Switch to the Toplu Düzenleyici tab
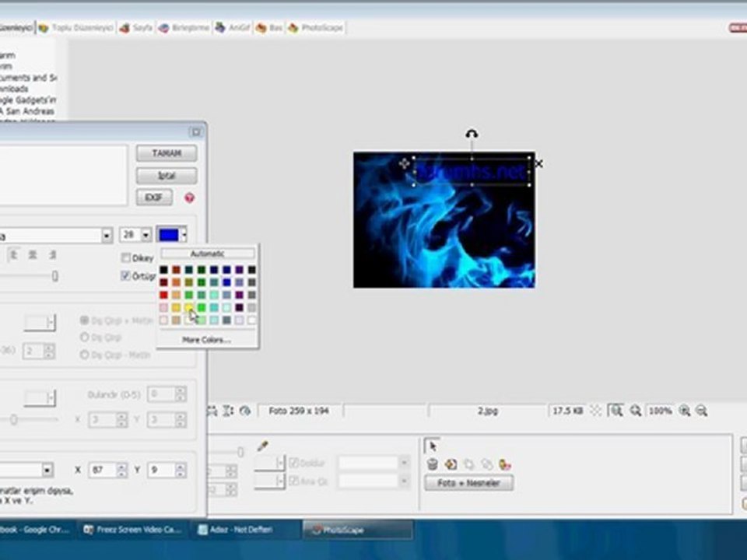Image resolution: width=747 pixels, height=560 pixels. pyautogui.click(x=76, y=28)
